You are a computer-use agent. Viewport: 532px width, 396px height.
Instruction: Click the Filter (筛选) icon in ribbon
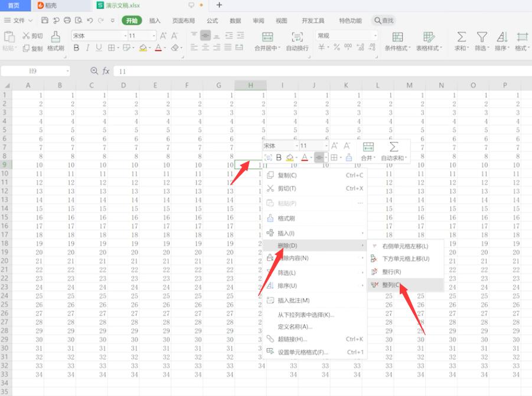tap(482, 37)
